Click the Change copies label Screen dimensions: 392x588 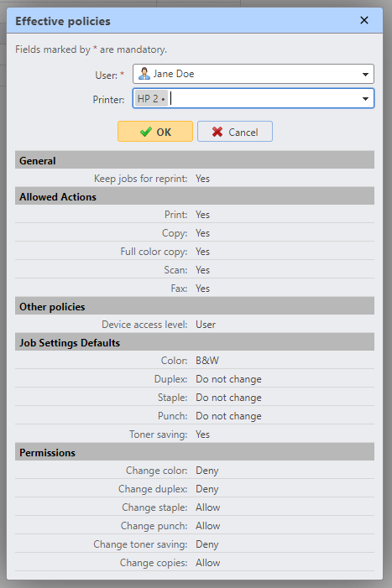click(x=154, y=563)
